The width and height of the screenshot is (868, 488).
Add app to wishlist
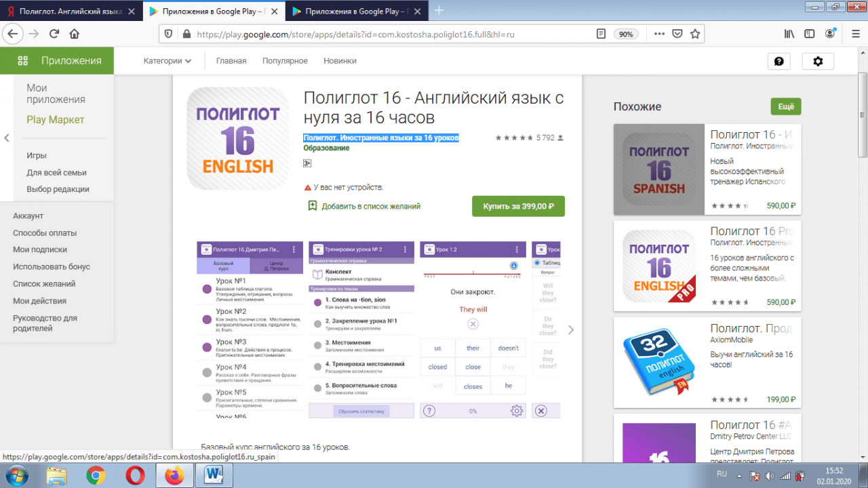364,206
